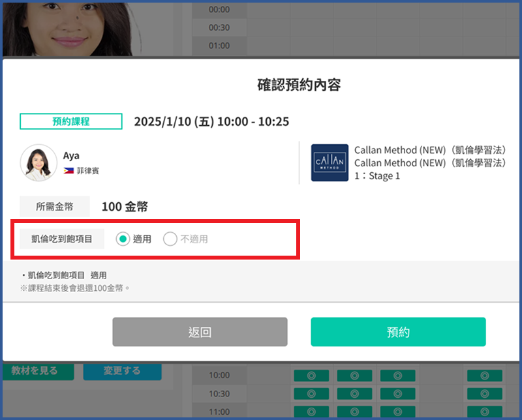Screen dimensions: 522x420
Task: Click the Philippines flag icon
Action: [x=69, y=171]
